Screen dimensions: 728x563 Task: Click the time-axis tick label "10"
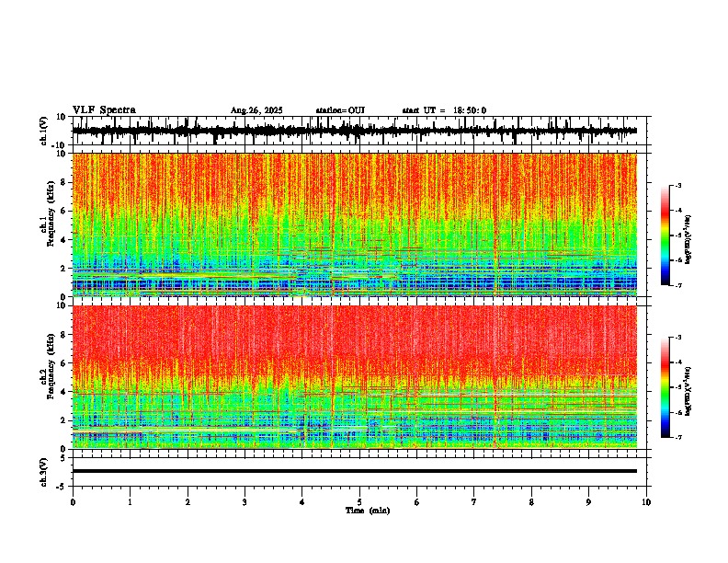(x=646, y=502)
